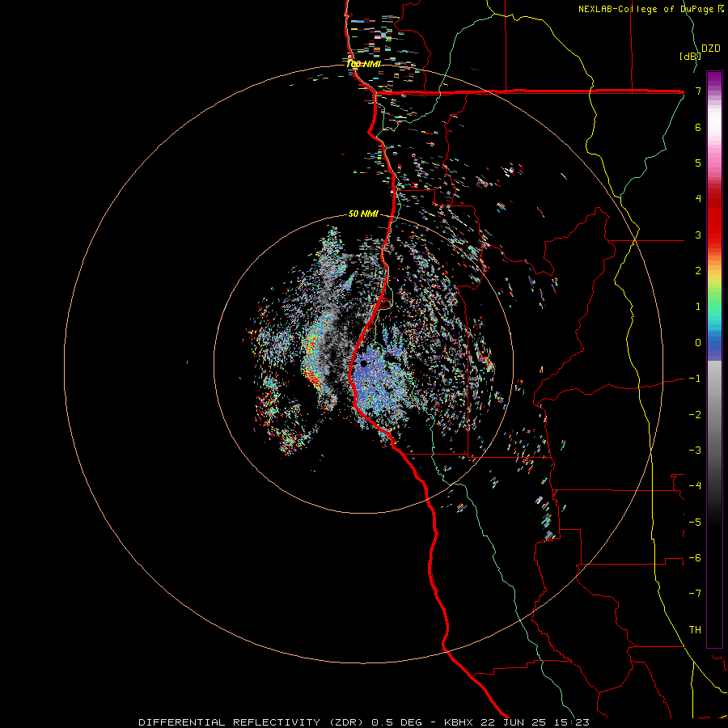728x728 pixels.
Task: Click the -5 value on the color scale
Action: (695, 523)
